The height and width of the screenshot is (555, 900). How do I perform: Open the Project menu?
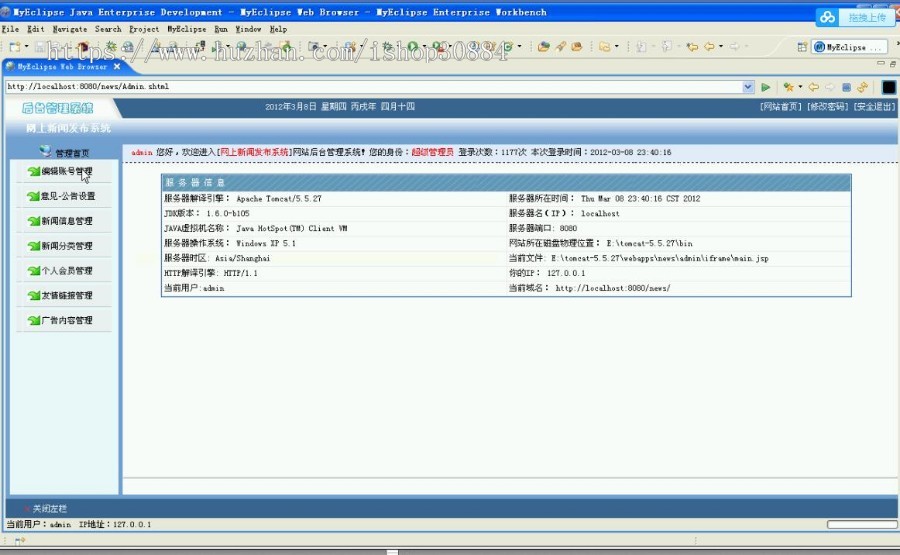point(144,29)
